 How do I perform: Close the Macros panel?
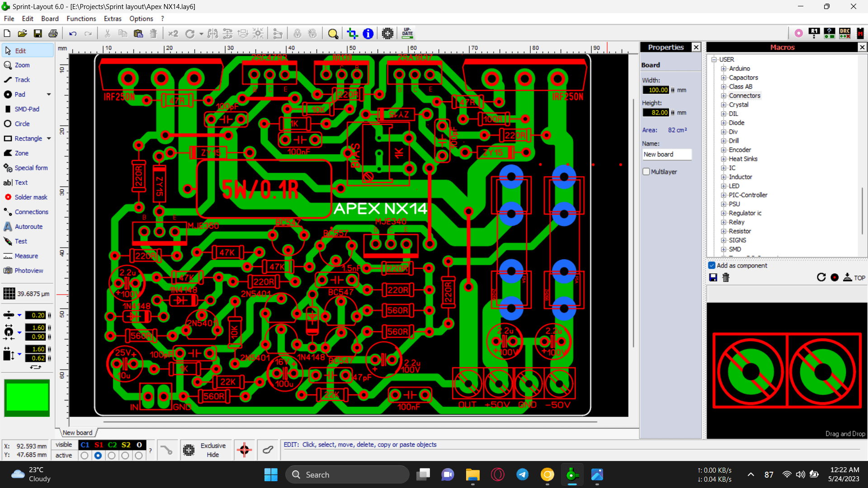tap(862, 47)
